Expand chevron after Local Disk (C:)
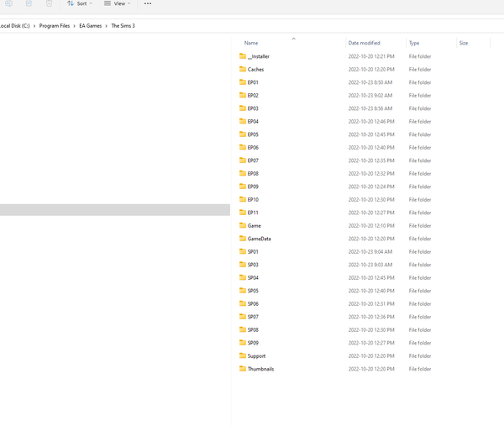504x426 pixels. (34, 26)
